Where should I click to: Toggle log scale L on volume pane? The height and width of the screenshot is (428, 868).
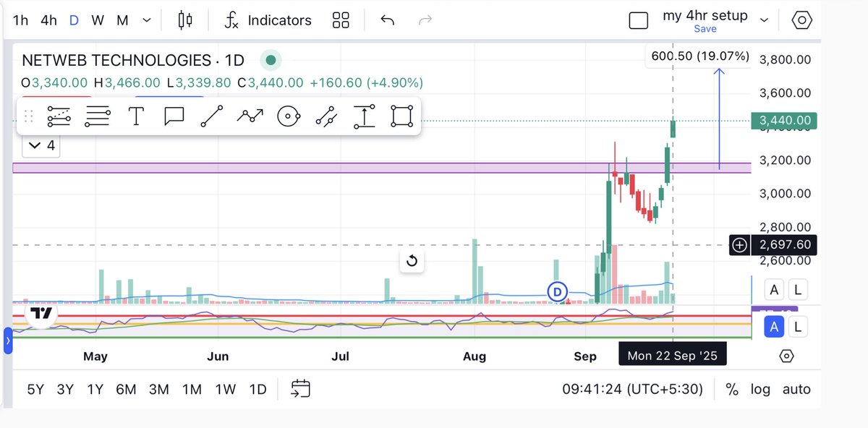click(x=798, y=290)
